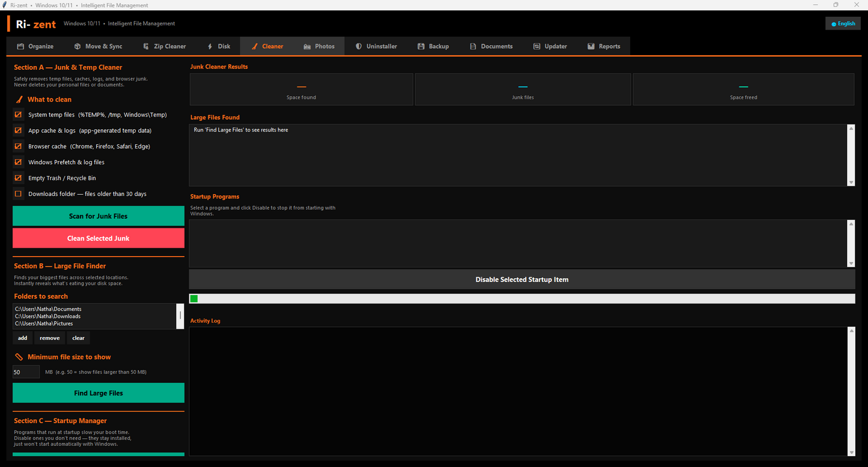Enable Downloads folder older than 30 days
The height and width of the screenshot is (467, 868).
click(x=18, y=194)
